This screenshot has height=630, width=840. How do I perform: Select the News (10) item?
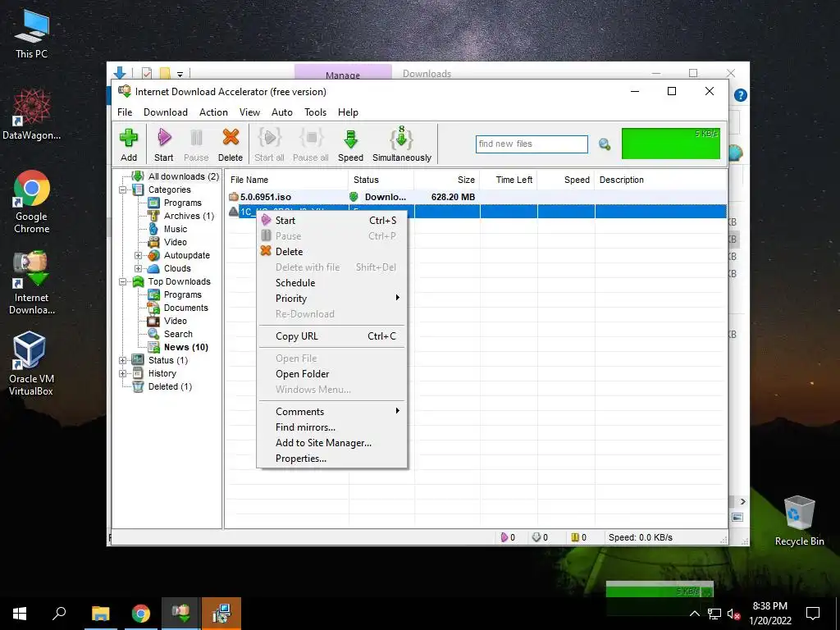pyautogui.click(x=186, y=347)
